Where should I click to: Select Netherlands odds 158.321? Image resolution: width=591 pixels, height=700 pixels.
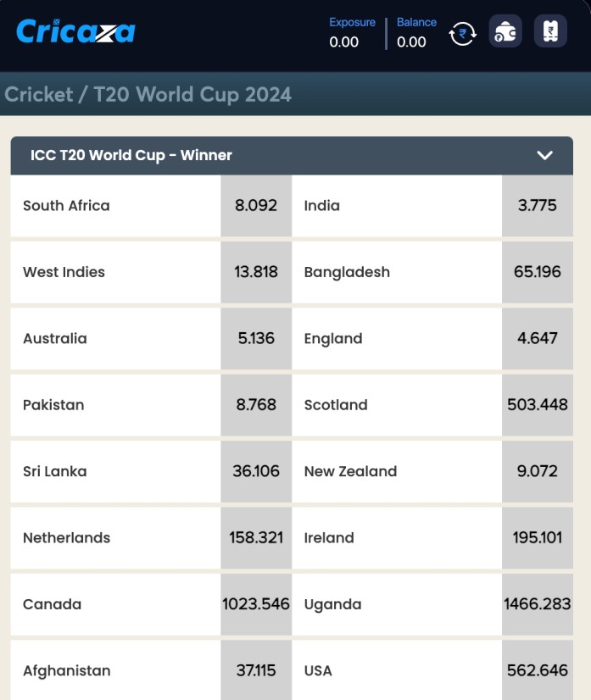256,538
